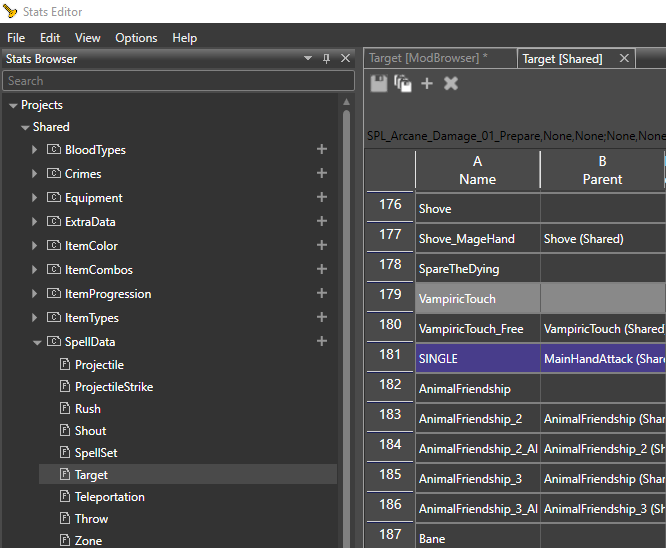The height and width of the screenshot is (548, 666).
Task: Switch to the Target [ModBrowser] tab
Action: [428, 59]
